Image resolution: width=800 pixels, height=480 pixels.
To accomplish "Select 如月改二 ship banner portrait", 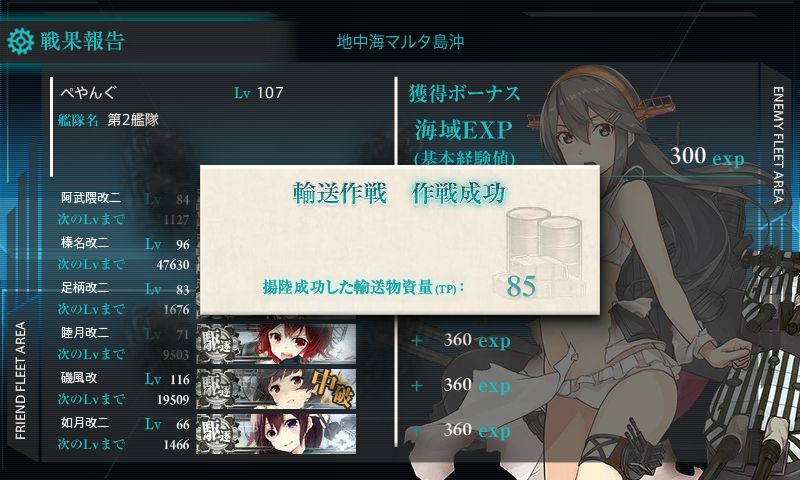I will 276,434.
